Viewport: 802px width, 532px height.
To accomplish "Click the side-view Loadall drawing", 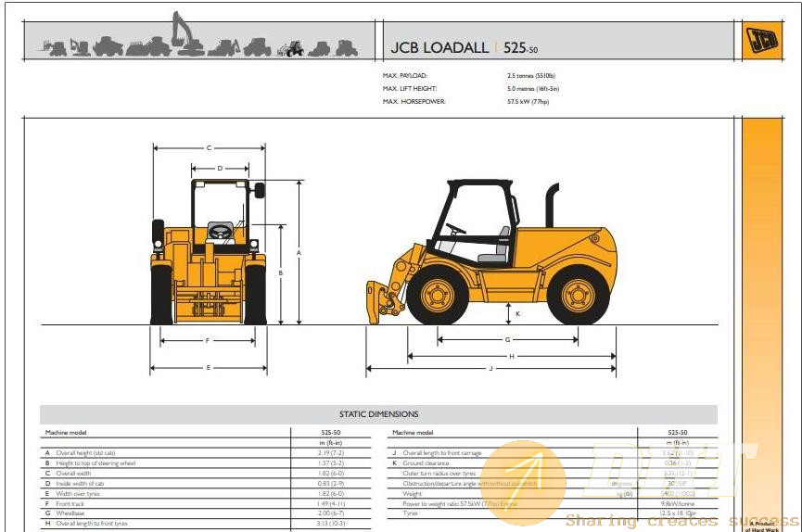I will [491, 252].
